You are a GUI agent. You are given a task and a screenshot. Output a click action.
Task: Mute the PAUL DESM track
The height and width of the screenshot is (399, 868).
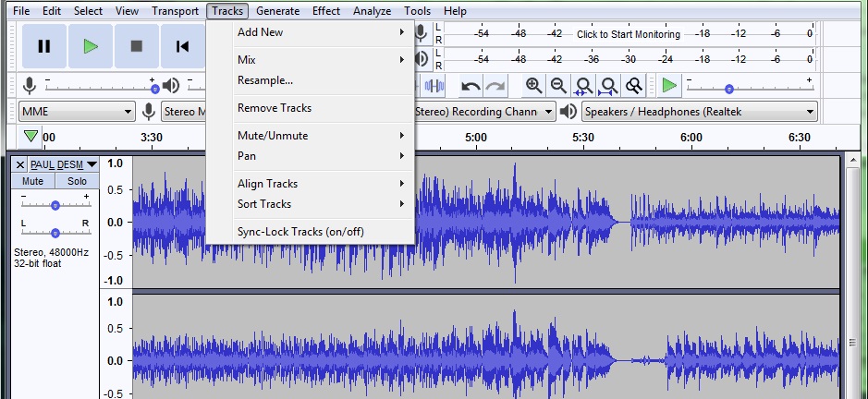(x=32, y=181)
